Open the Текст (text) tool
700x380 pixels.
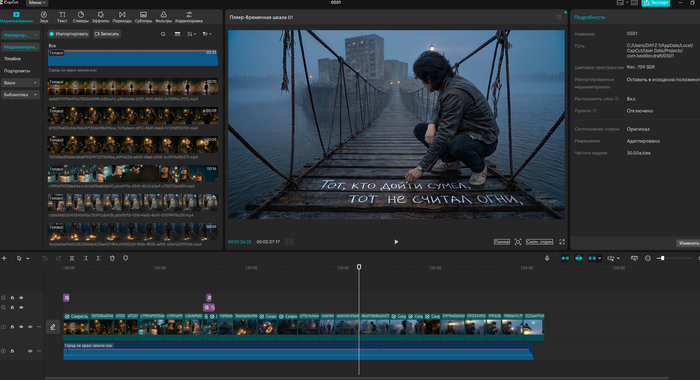click(62, 17)
